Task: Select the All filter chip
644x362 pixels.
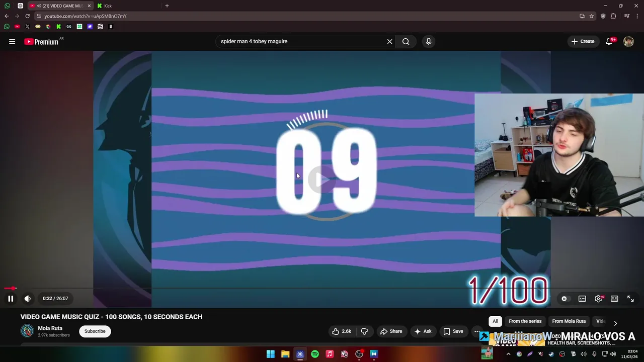Action: click(x=495, y=321)
